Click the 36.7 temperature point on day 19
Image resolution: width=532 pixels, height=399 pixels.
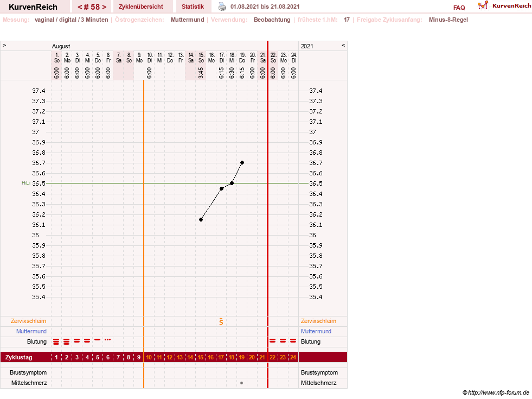click(242, 163)
